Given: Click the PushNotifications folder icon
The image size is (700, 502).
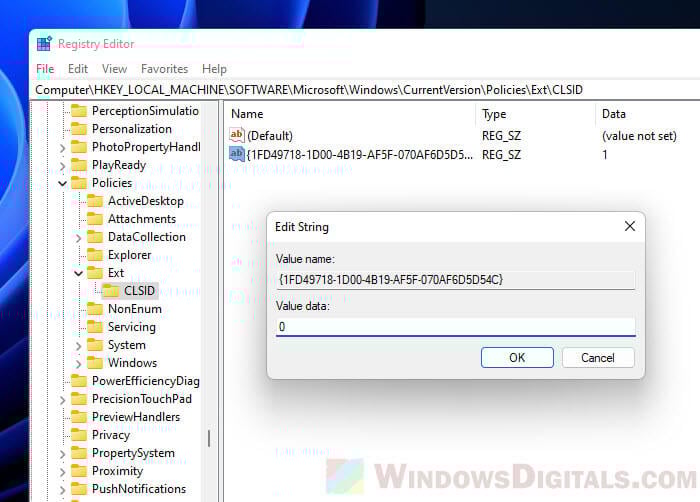Looking at the screenshot, I should pyautogui.click(x=79, y=489).
